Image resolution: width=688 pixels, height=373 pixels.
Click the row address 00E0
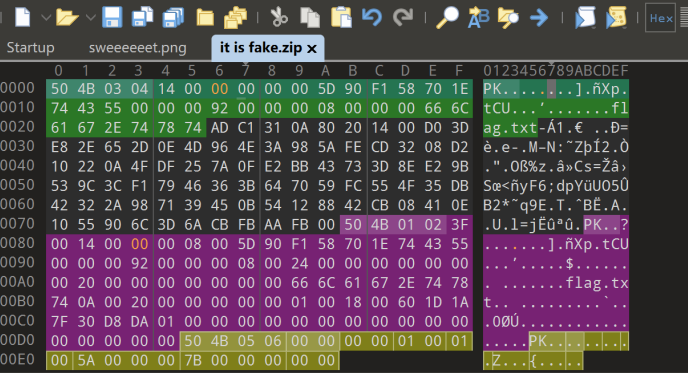[x=18, y=359]
